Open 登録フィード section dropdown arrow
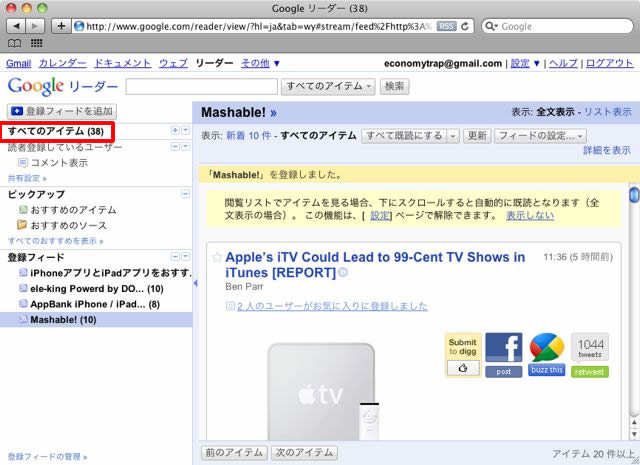This screenshot has width=640, height=465. (186, 256)
